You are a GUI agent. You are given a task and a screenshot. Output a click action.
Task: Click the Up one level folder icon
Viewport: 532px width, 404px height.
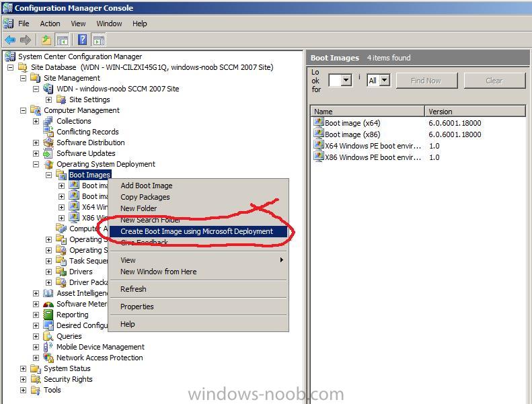tap(46, 40)
